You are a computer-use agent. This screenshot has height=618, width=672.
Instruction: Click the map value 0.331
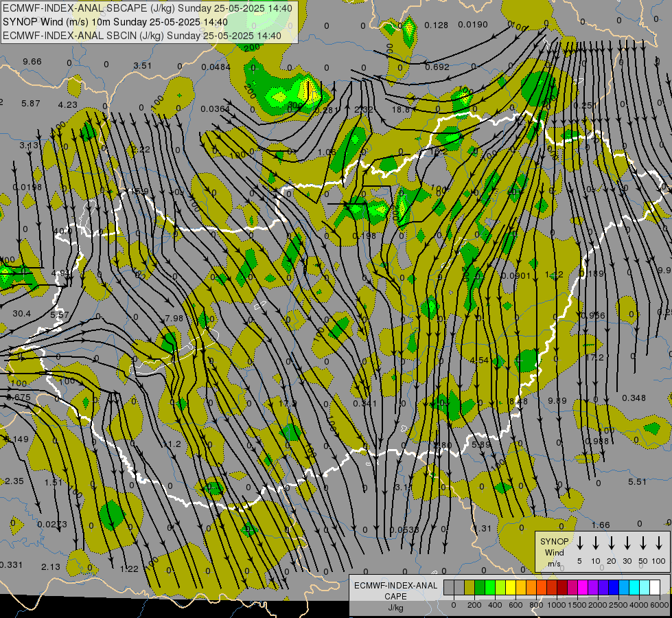pos(12,565)
